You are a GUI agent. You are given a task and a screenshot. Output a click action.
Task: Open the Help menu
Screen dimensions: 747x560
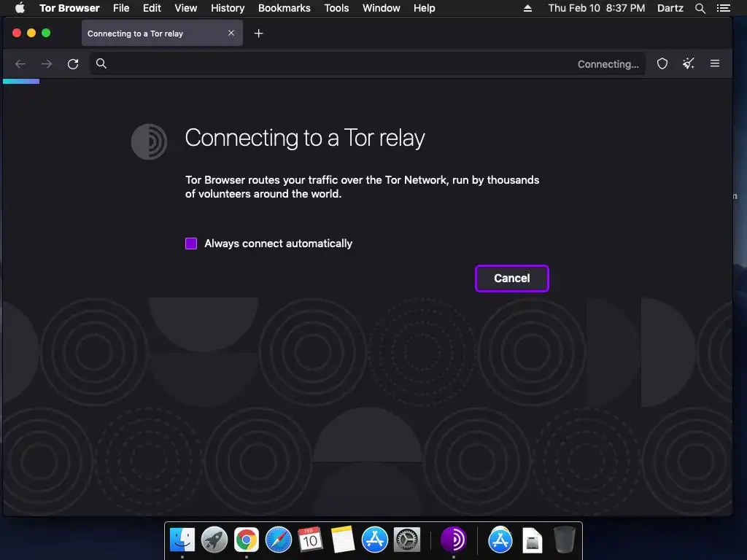coord(424,8)
